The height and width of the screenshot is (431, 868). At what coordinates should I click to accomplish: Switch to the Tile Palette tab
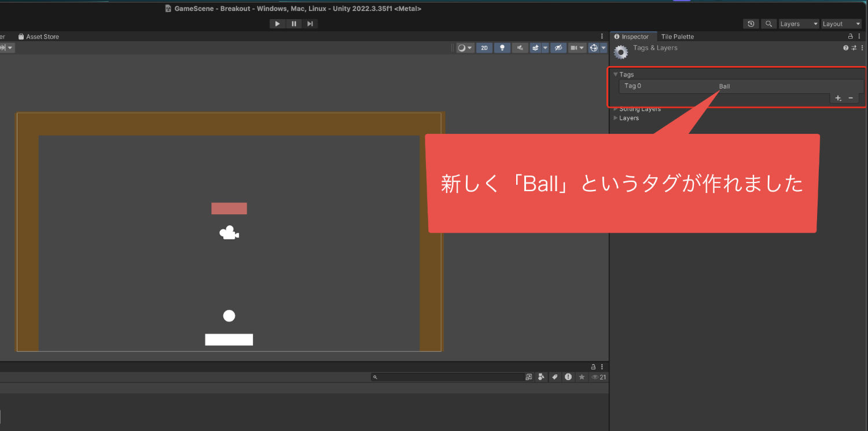tap(677, 36)
